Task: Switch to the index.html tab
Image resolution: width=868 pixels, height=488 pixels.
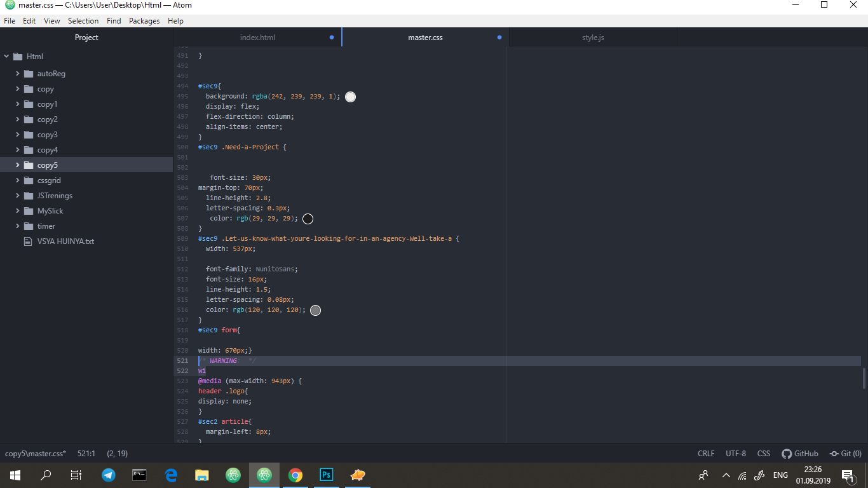Action: [257, 37]
